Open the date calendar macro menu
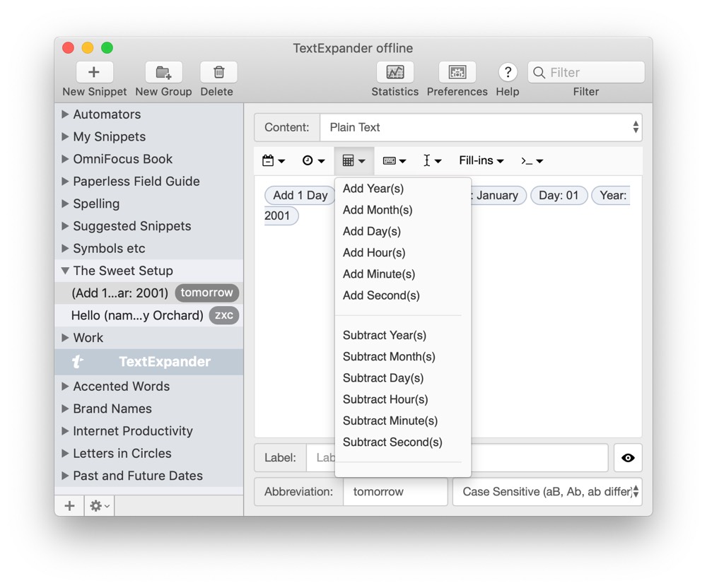 273,160
